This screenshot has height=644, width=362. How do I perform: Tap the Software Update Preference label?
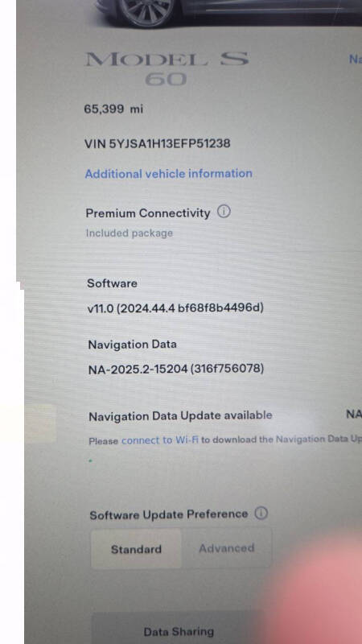tap(169, 514)
